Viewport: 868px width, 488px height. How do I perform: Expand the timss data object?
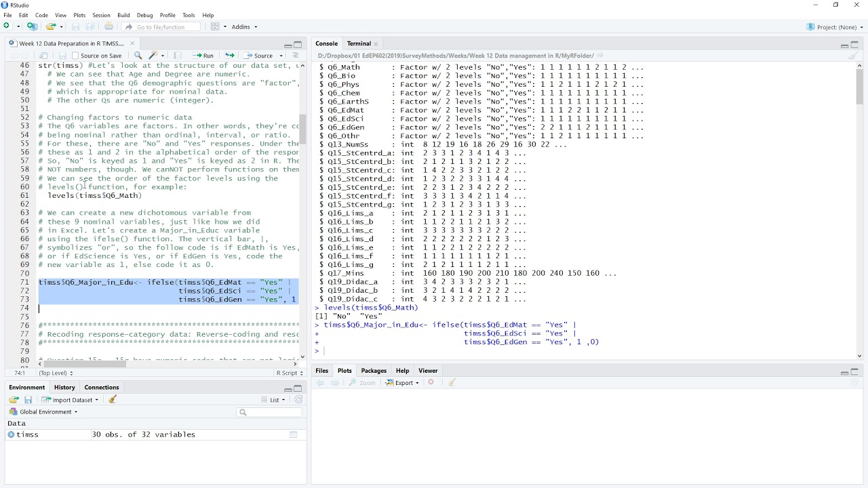[11, 434]
